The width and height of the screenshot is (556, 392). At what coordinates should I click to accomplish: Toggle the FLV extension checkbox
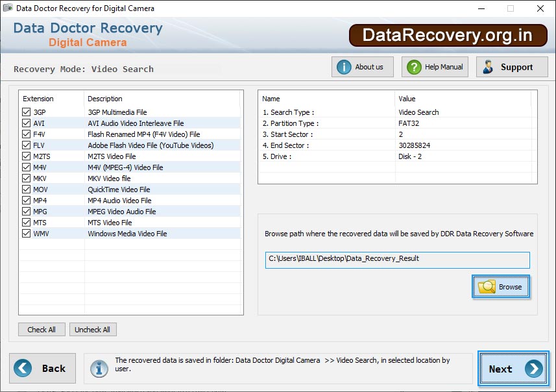coord(26,145)
